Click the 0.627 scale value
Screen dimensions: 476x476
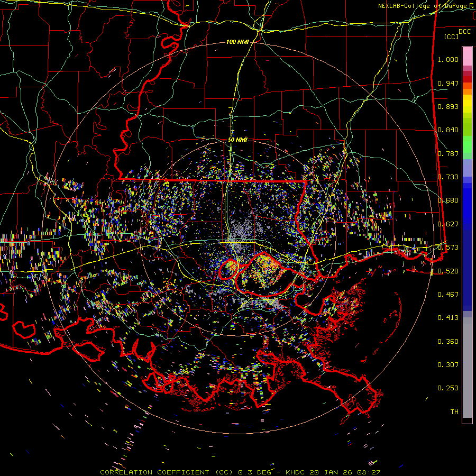(448, 224)
